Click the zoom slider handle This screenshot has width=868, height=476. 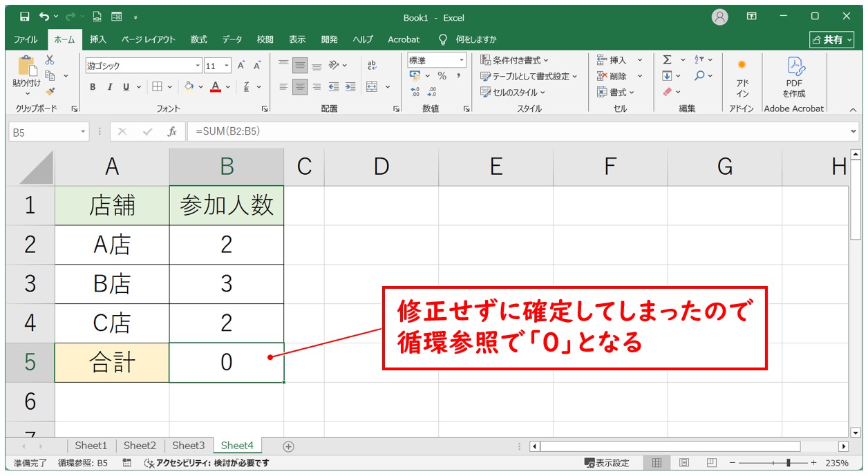point(787,463)
